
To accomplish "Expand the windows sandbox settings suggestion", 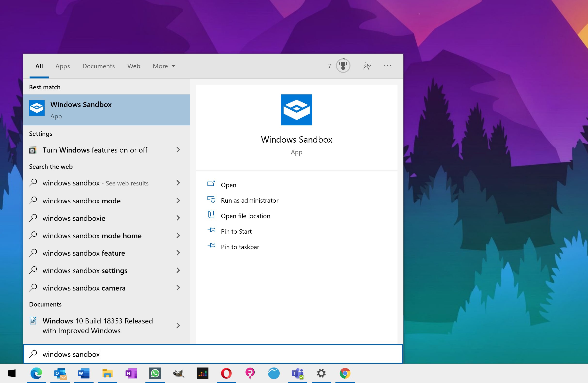I will (179, 270).
